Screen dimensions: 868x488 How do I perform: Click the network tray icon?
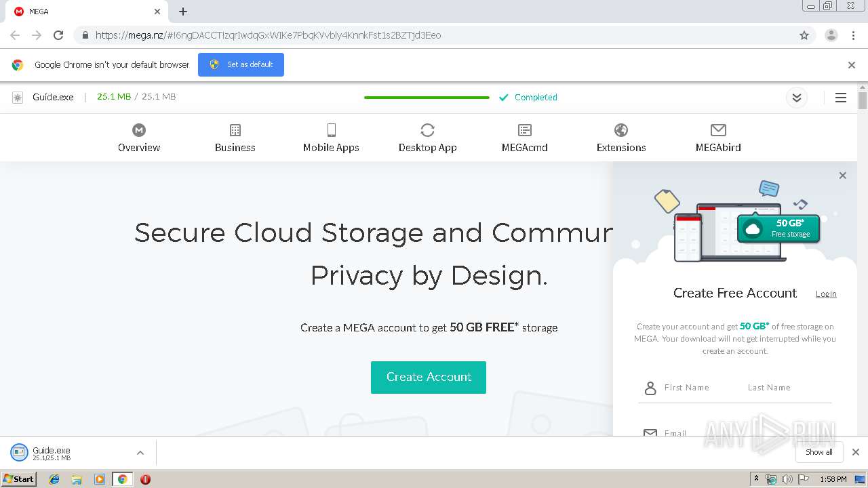coord(771,479)
